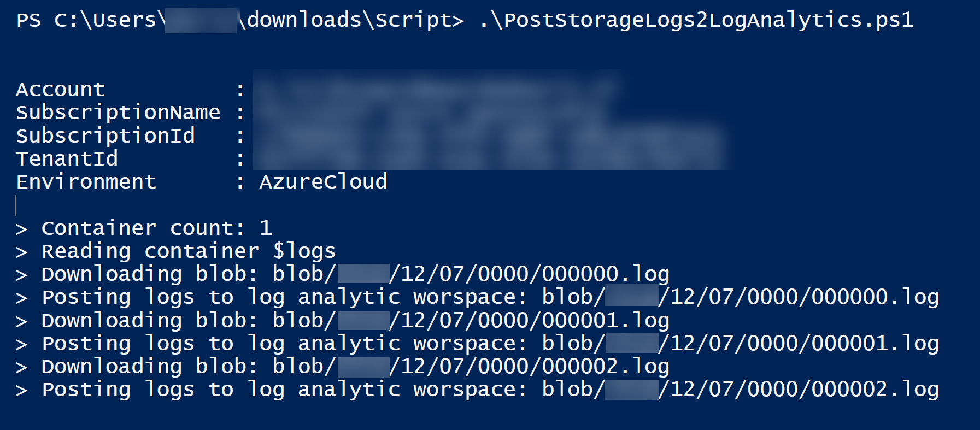This screenshot has height=430, width=980.
Task: Click Posting logs line for 000001.log
Action: (x=478, y=344)
